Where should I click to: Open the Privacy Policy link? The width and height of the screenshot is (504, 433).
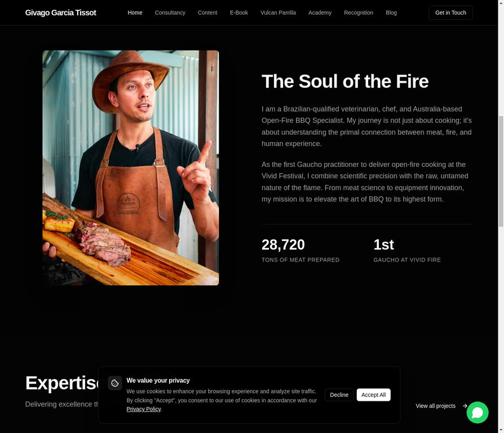tap(143, 409)
